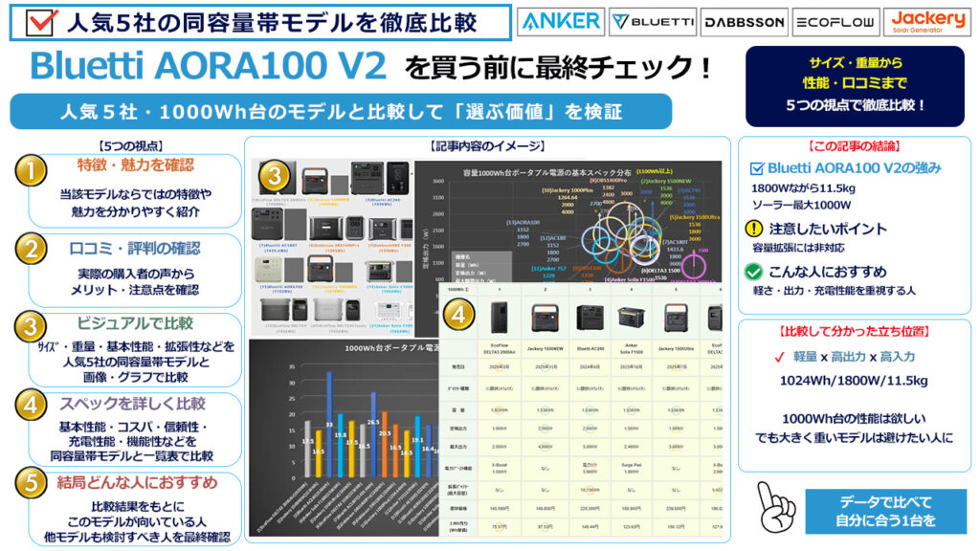The width and height of the screenshot is (980, 551).
Task: Click the number 4 badge on the spec table
Action: 458,315
